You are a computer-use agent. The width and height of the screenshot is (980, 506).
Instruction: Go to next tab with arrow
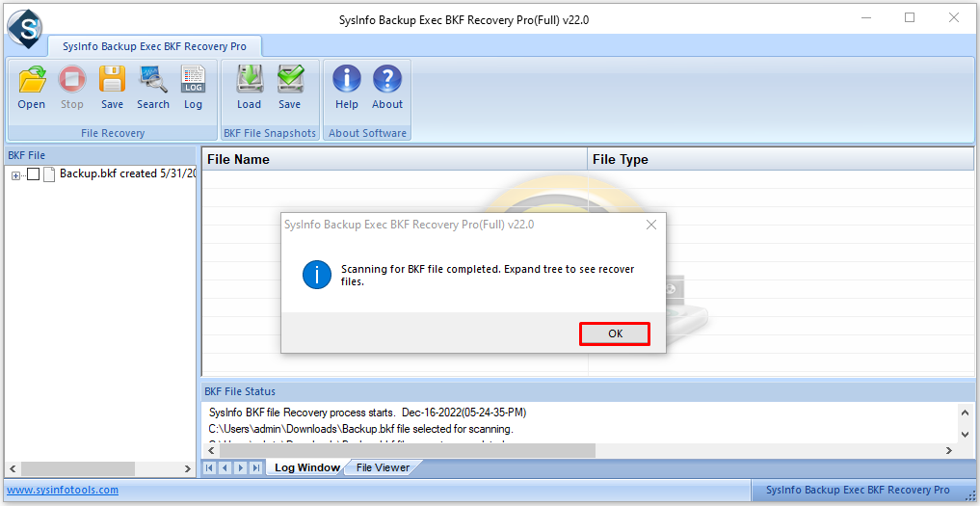[240, 467]
